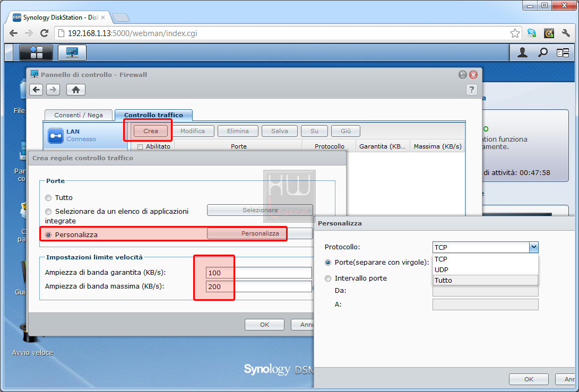This screenshot has width=579, height=392.
Task: Click the Selezionare applications button
Action: [260, 210]
